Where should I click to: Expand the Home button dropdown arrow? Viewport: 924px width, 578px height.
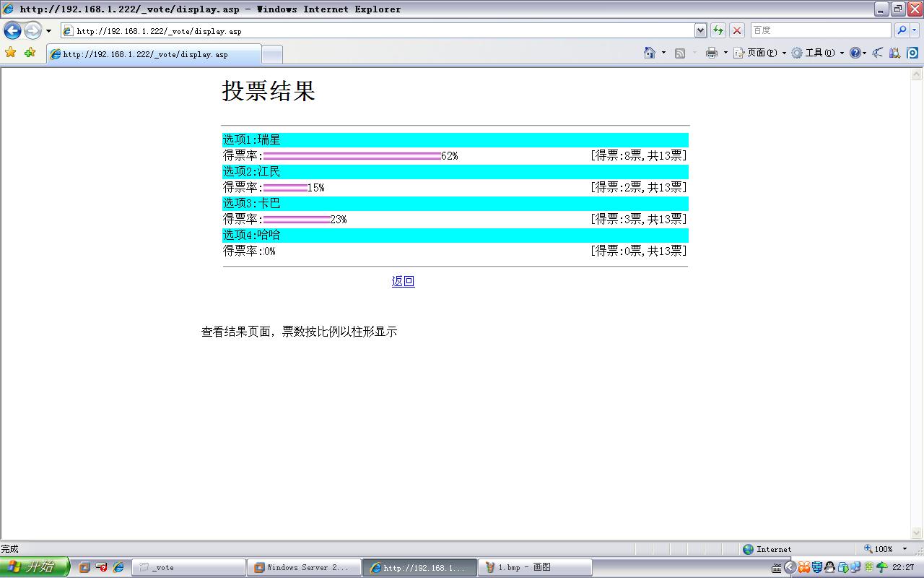pyautogui.click(x=663, y=53)
